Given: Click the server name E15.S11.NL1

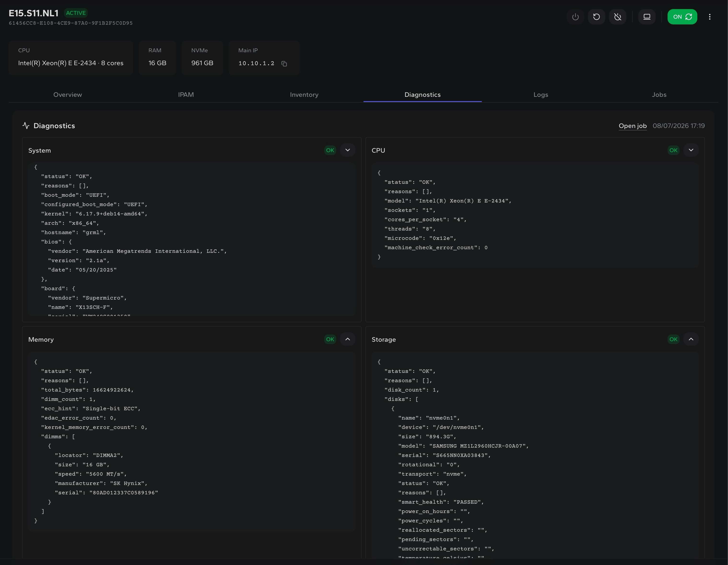Looking at the screenshot, I should coord(33,13).
